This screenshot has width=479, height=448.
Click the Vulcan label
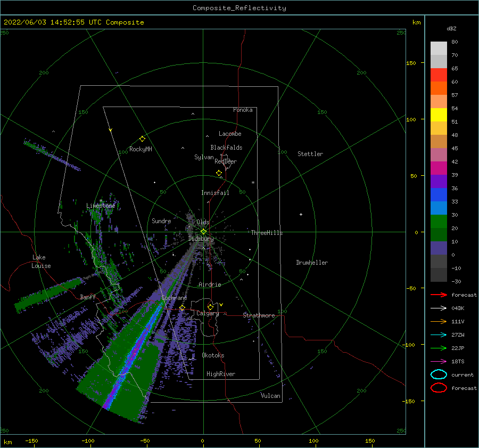point(270,395)
